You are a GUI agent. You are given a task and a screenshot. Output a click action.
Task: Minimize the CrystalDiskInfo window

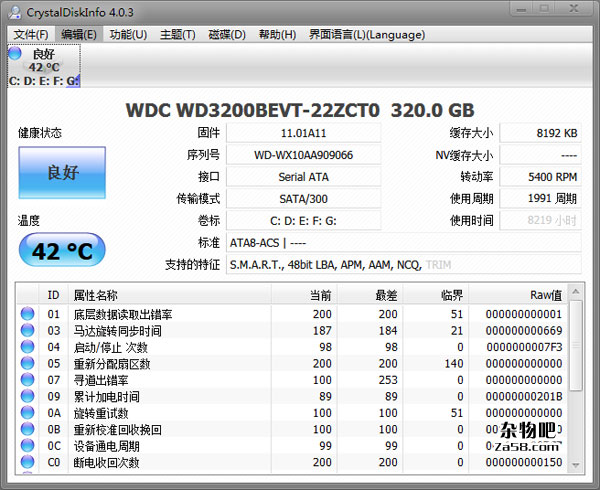tap(522, 9)
